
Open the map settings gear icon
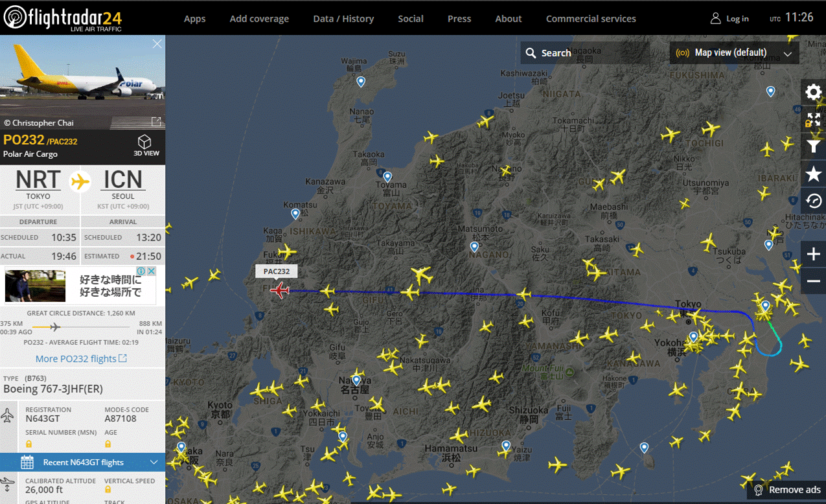pyautogui.click(x=814, y=92)
